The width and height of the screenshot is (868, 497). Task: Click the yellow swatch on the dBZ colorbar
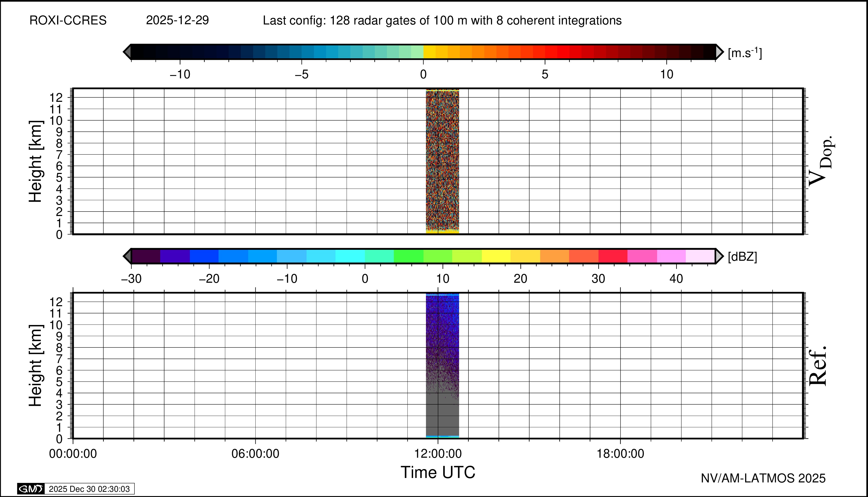496,256
